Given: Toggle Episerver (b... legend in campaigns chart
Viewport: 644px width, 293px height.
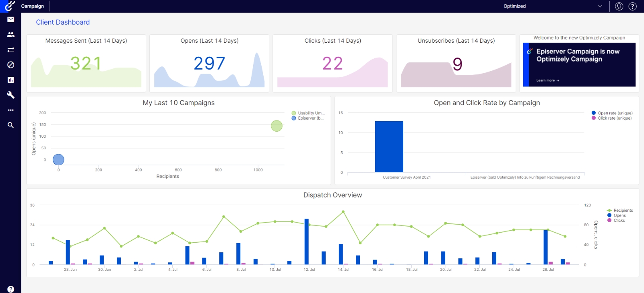Looking at the screenshot, I should click(x=308, y=118).
